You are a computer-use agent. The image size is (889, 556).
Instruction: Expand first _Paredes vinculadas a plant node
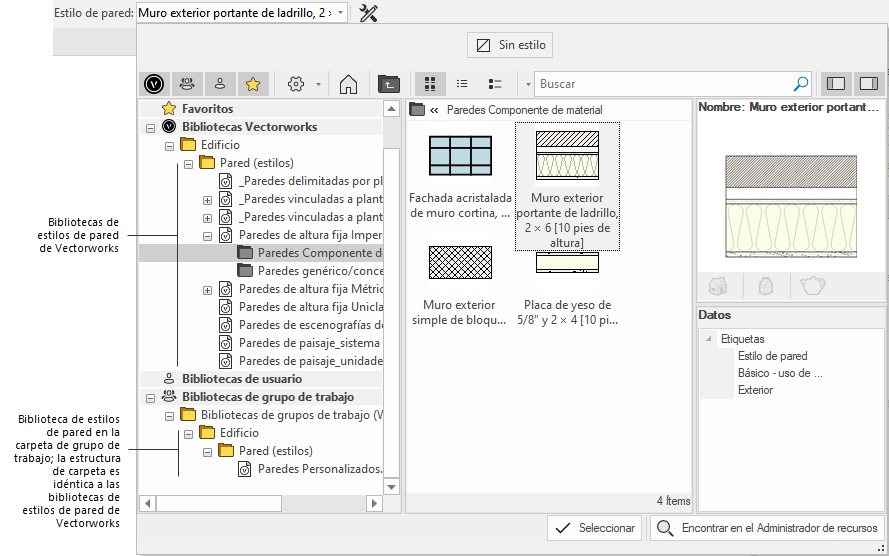tap(208, 200)
